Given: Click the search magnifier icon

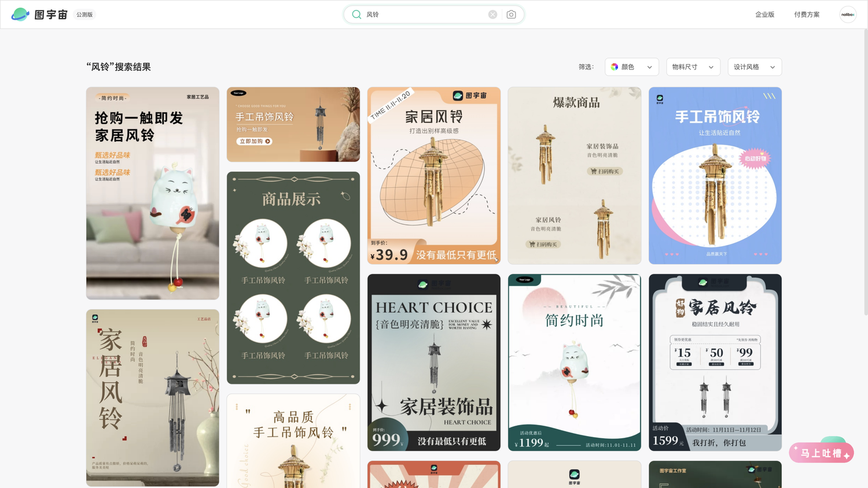Looking at the screenshot, I should [x=356, y=14].
